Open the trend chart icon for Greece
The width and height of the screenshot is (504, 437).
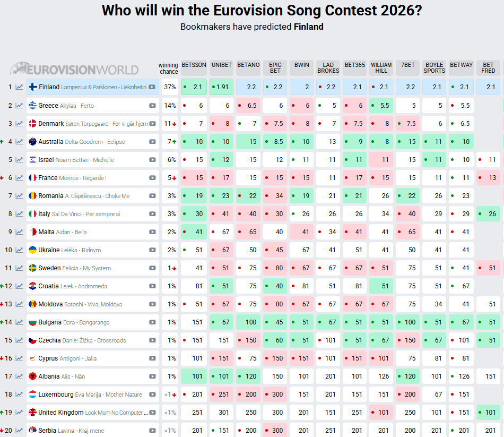point(19,106)
